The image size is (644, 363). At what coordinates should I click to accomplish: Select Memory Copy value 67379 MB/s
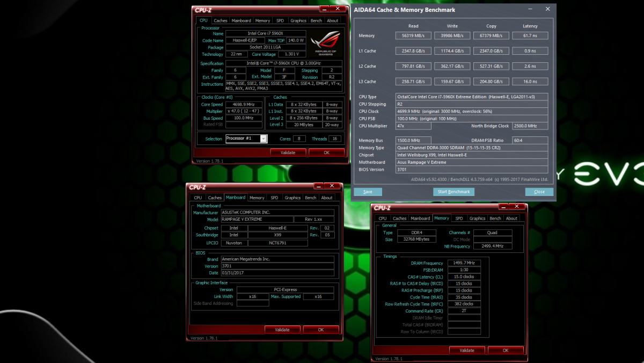coord(491,35)
